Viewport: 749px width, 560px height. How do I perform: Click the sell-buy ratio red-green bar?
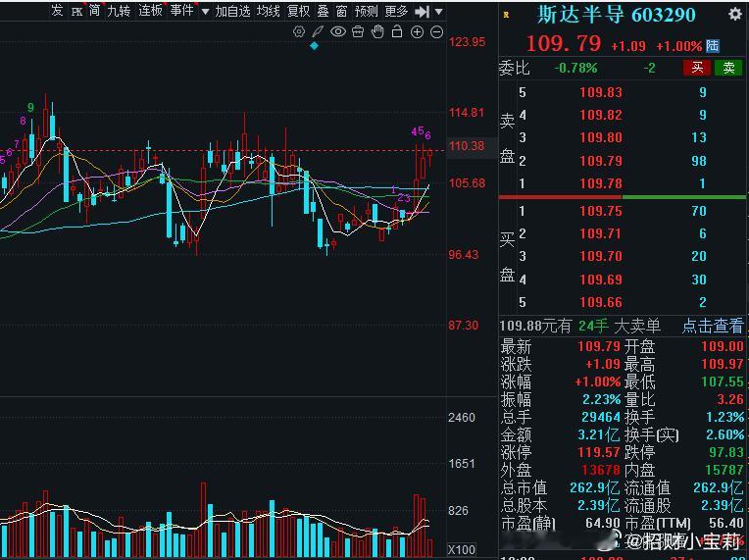point(622,197)
